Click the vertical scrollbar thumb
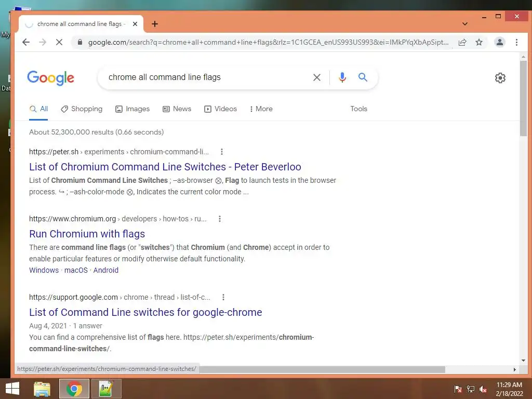Image resolution: width=532 pixels, height=399 pixels. (523, 98)
